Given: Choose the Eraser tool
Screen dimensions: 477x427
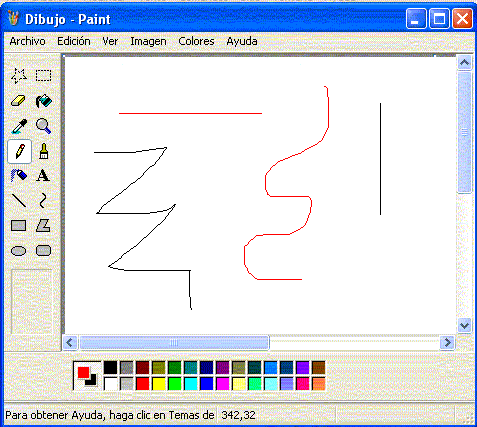Looking at the screenshot, I should point(19,101).
